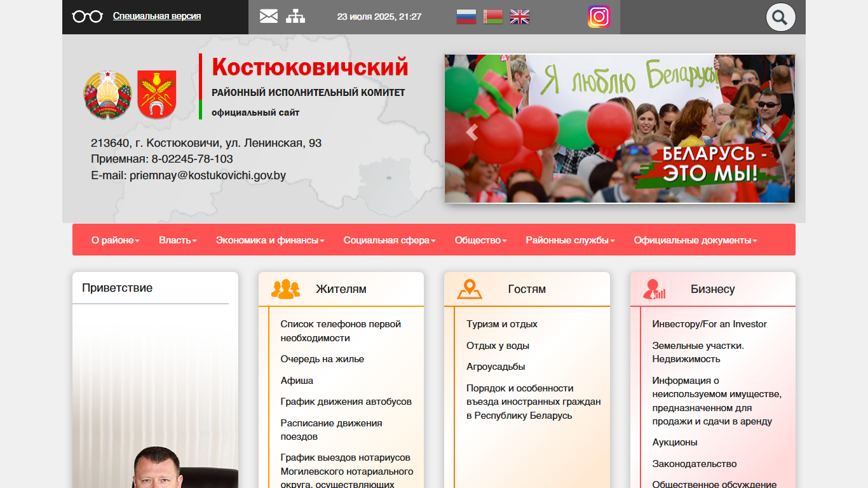Image resolution: width=868 pixels, height=488 pixels.
Task: Expand Официальные документы menu
Action: 695,240
